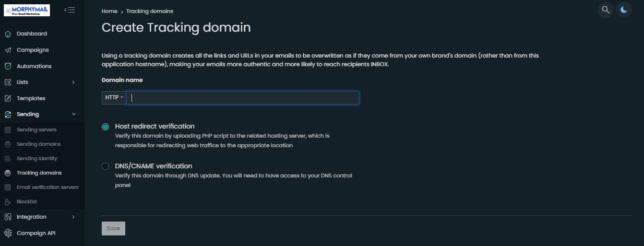Click the Campaign API gear icon
644x246 pixels.
[x=8, y=233]
